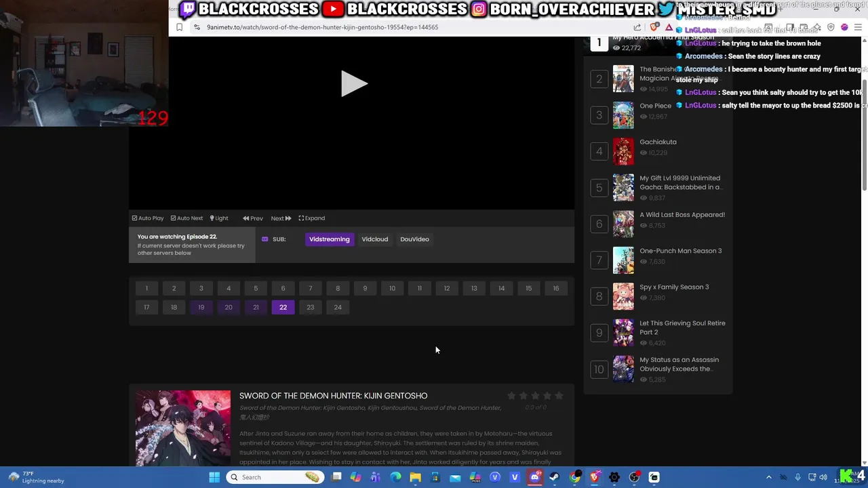Switch to Brave browser on the taskbar

point(594,477)
